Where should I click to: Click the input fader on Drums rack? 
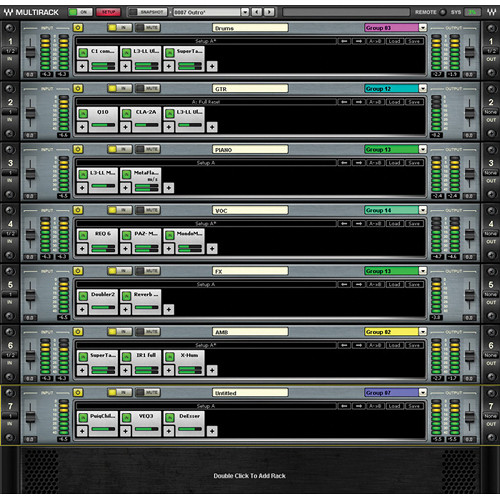(30, 52)
